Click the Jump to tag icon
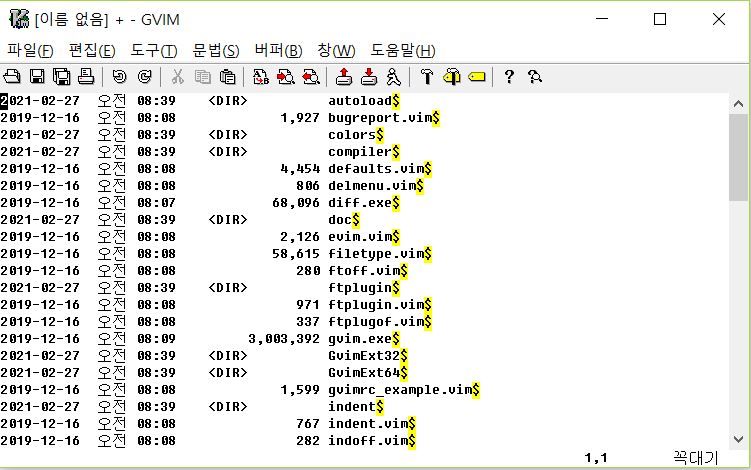Image resolution: width=751 pixels, height=470 pixels. [477, 77]
